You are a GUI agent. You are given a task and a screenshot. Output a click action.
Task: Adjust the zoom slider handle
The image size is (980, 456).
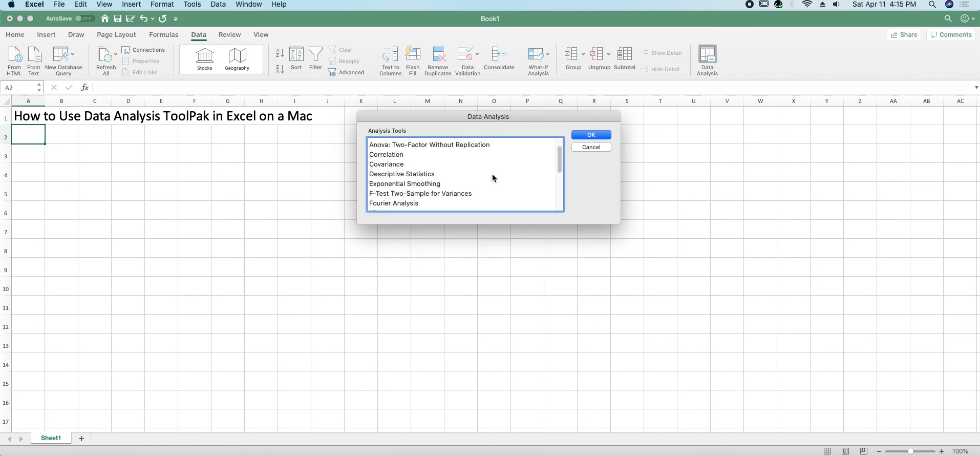910,451
